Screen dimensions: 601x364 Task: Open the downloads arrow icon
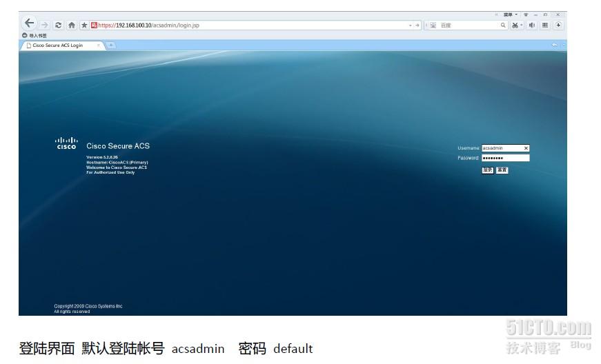[558, 26]
